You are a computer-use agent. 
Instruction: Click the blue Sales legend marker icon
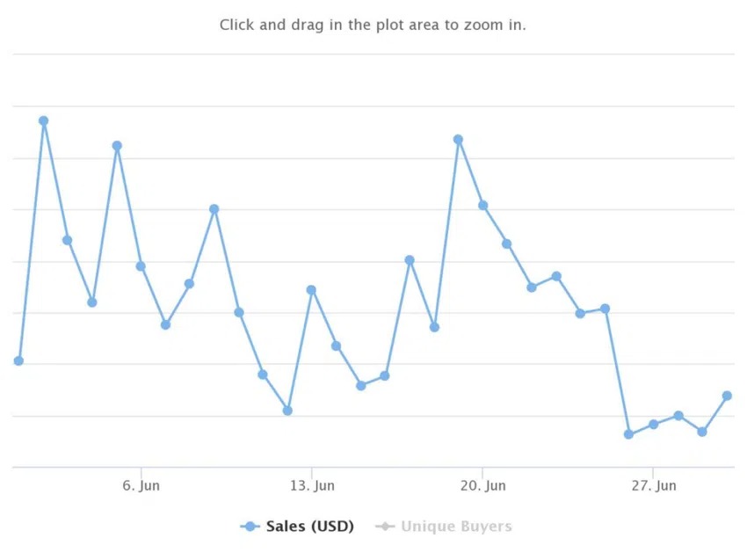[x=250, y=527]
